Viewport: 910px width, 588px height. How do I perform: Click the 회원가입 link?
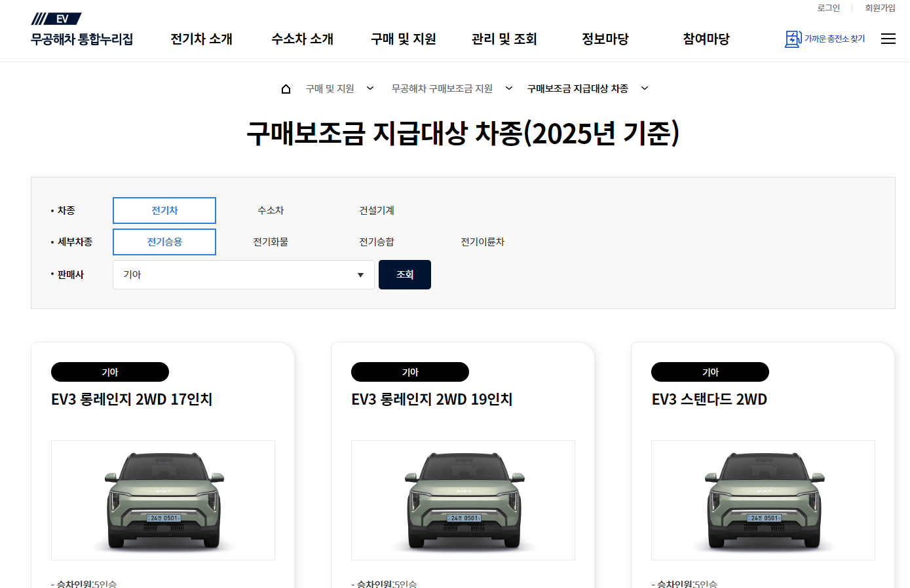coord(880,8)
